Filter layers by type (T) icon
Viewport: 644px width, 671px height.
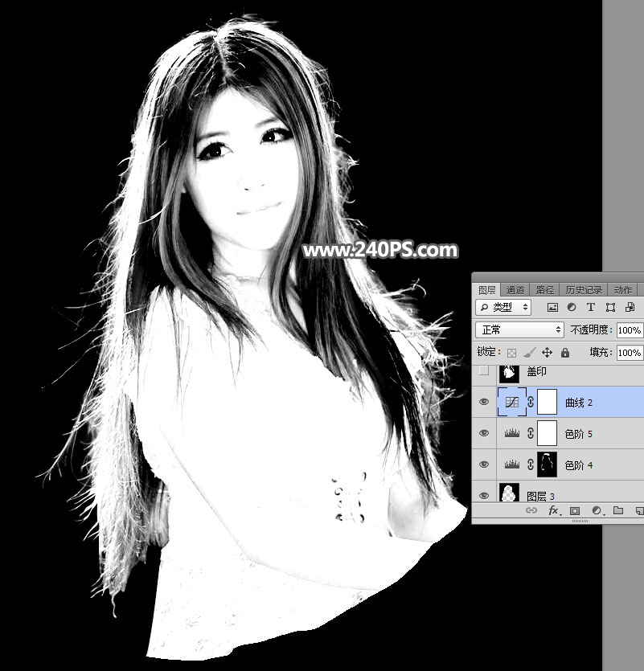pos(591,307)
